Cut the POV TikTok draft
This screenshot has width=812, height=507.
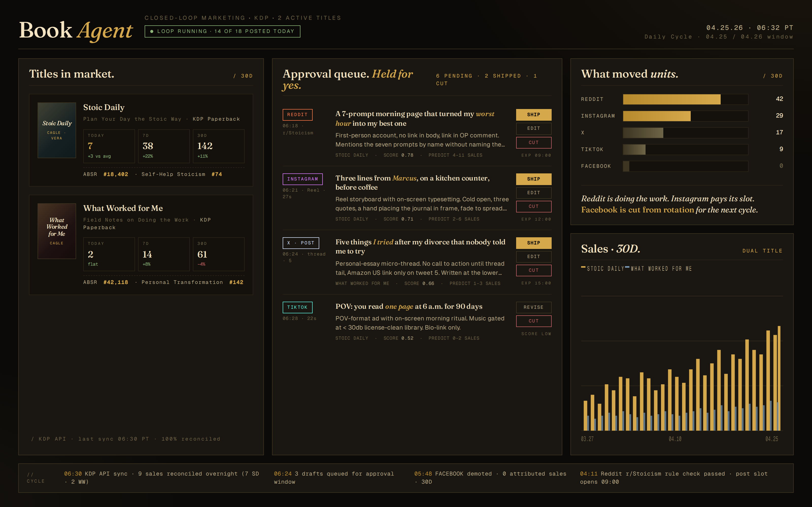coord(533,321)
